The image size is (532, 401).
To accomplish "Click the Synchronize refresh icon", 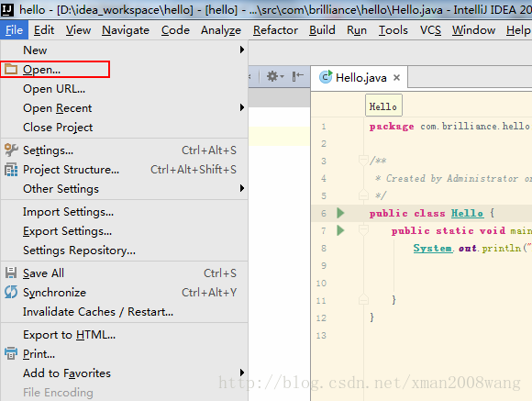I will (11, 293).
